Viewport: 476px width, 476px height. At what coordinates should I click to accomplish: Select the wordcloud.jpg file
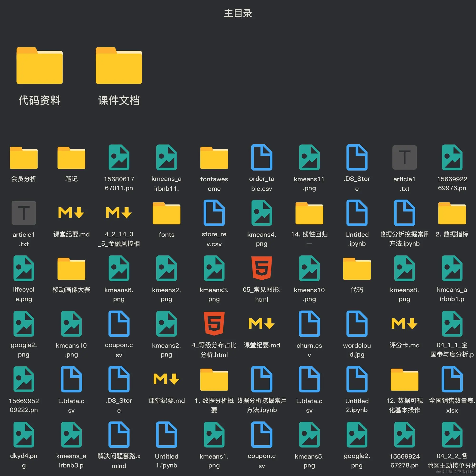[x=357, y=324]
